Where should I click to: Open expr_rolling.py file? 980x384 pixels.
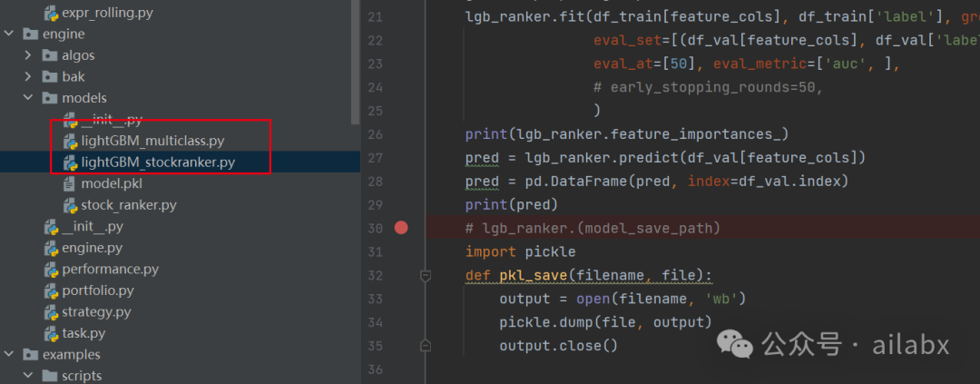click(107, 12)
